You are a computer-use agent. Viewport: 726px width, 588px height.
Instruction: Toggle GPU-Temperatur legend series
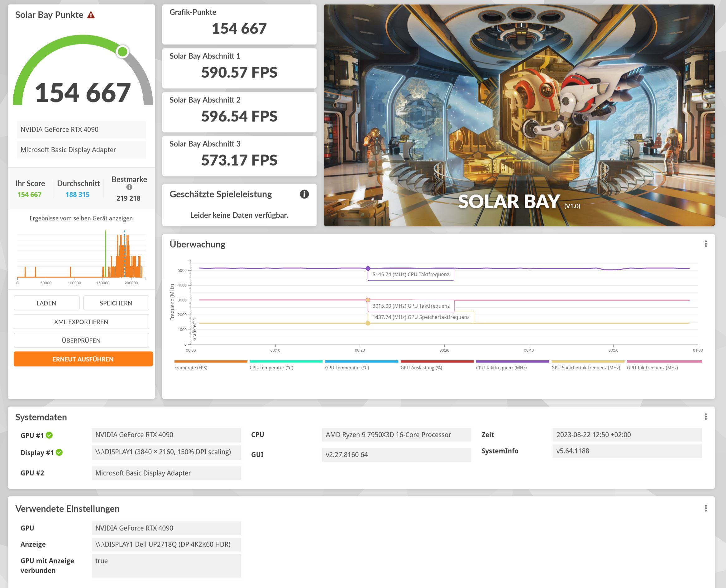tap(347, 367)
